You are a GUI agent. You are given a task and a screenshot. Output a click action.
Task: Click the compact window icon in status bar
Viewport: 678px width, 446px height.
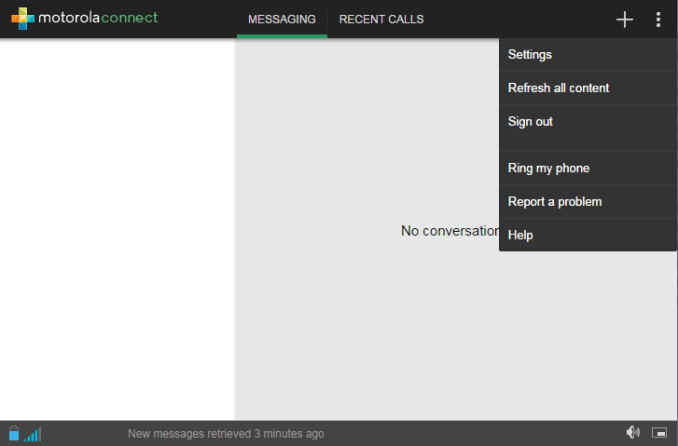(x=659, y=433)
